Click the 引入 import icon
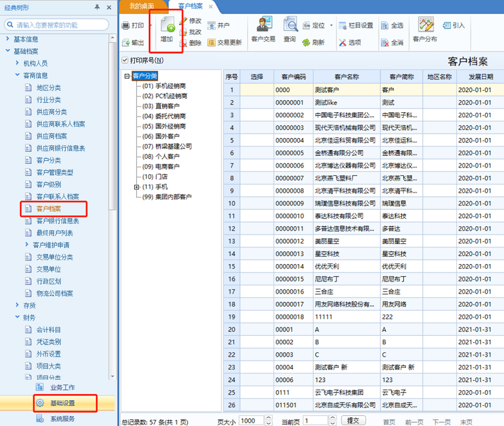Viewport: 504px width, 426px height. (x=447, y=25)
